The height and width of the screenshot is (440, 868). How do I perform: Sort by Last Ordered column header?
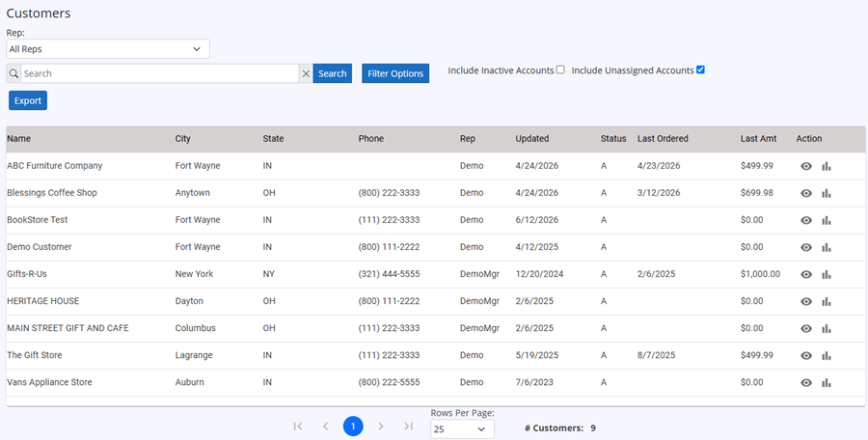click(663, 139)
